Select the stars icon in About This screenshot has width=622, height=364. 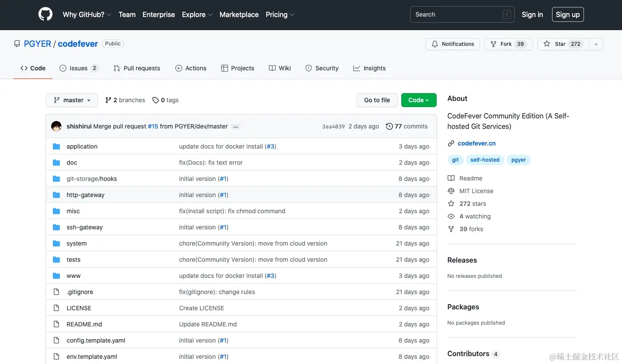pos(451,204)
